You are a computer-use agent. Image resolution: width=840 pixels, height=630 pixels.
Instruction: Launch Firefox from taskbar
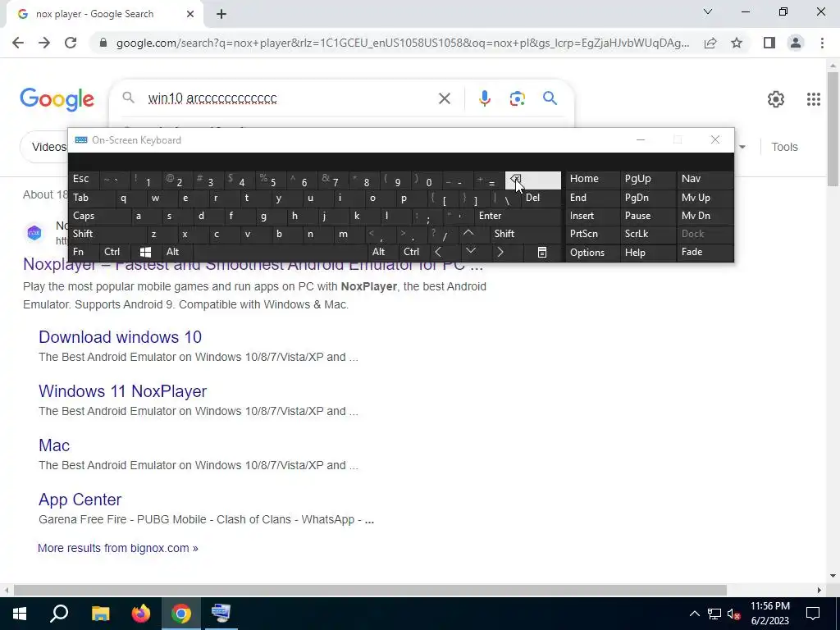pyautogui.click(x=141, y=614)
